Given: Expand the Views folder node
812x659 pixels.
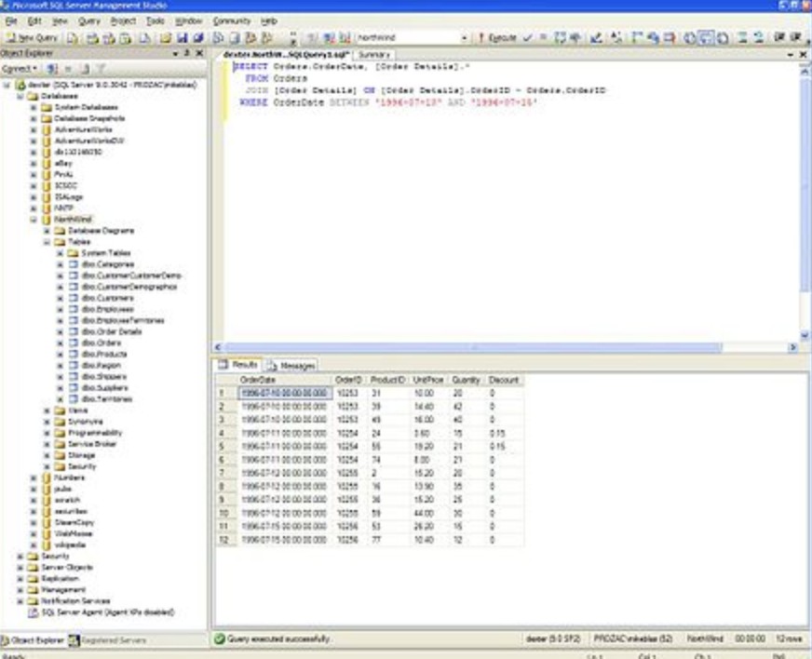Looking at the screenshot, I should pyautogui.click(x=47, y=410).
